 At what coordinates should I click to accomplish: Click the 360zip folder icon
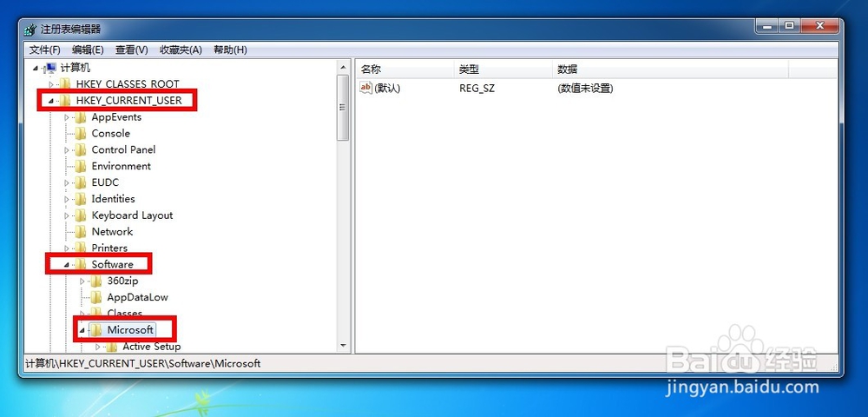coord(96,281)
